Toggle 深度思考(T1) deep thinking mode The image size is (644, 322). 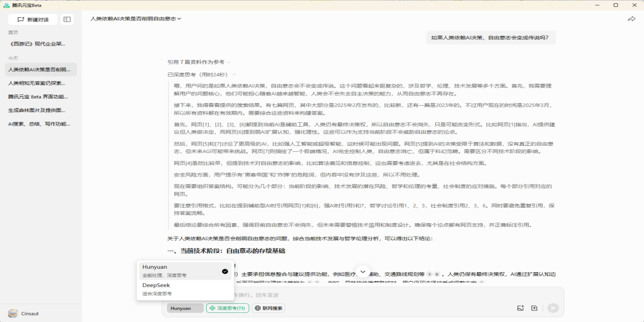[228, 308]
